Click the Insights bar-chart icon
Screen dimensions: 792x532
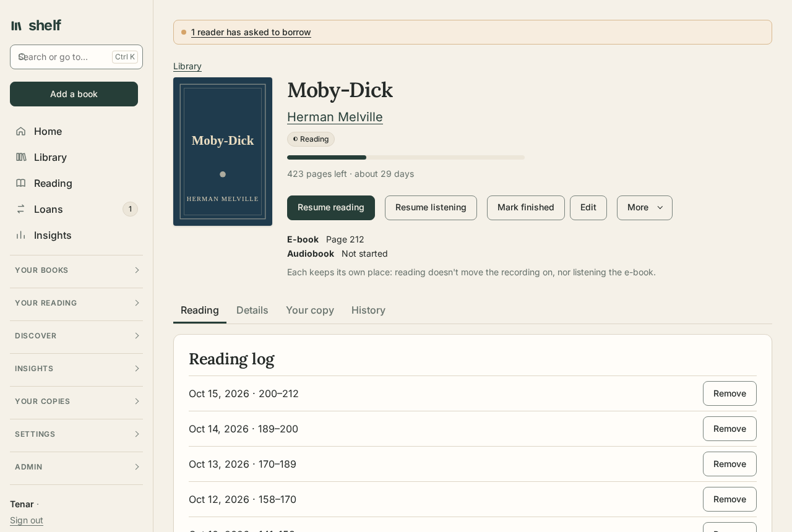(21, 235)
